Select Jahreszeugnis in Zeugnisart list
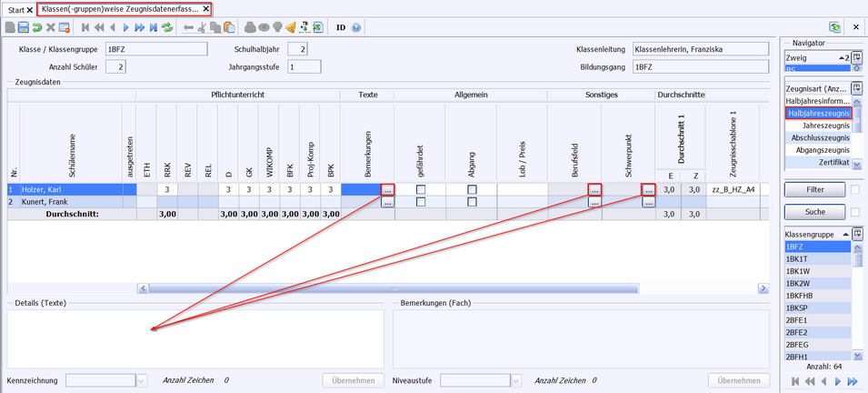Image resolution: width=868 pixels, height=393 pixels. 825,126
